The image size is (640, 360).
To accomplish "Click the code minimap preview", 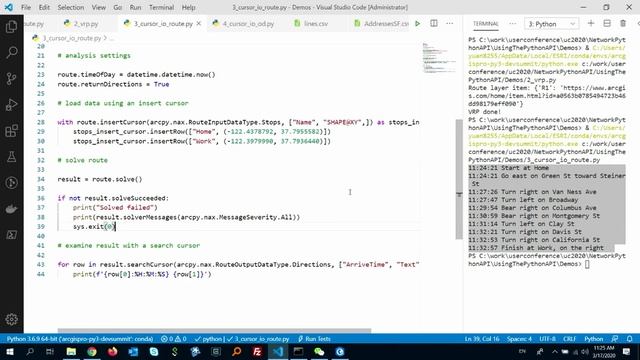I will tap(439, 58).
